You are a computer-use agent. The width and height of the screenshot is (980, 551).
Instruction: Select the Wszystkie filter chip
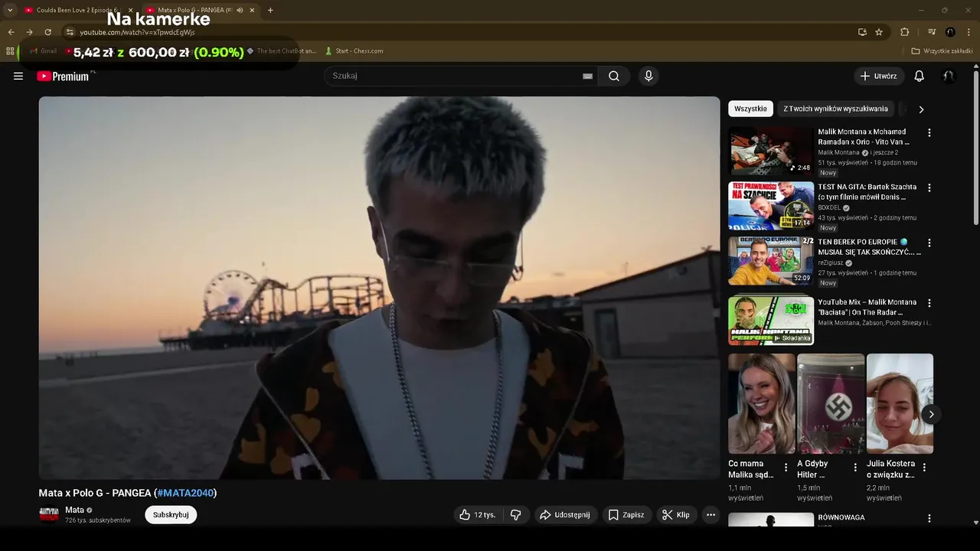point(750,109)
